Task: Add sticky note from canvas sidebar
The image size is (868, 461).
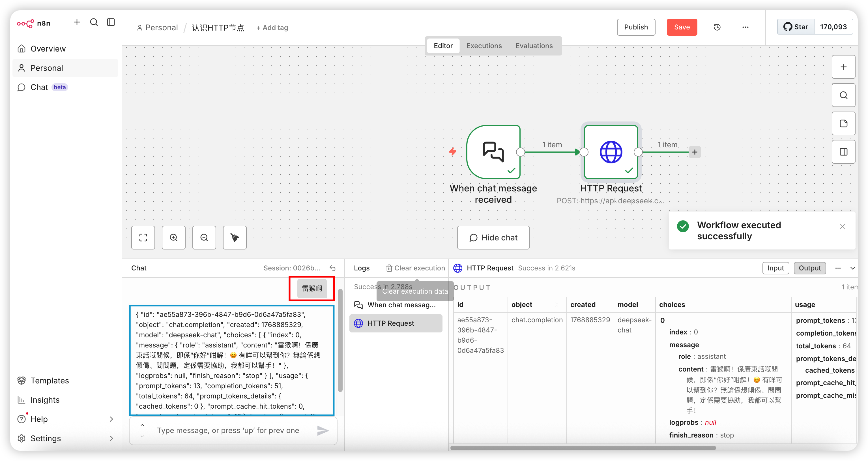Action: coord(843,123)
